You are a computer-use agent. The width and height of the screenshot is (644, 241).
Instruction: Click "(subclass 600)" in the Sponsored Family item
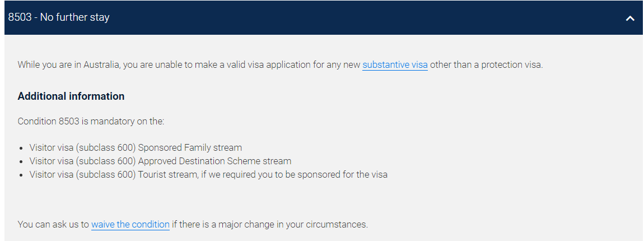(x=105, y=147)
